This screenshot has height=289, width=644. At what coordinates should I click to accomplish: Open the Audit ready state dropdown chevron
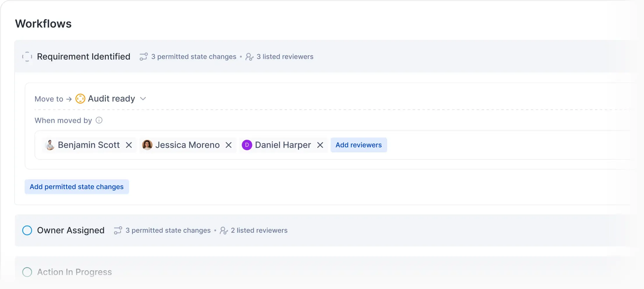tap(143, 99)
